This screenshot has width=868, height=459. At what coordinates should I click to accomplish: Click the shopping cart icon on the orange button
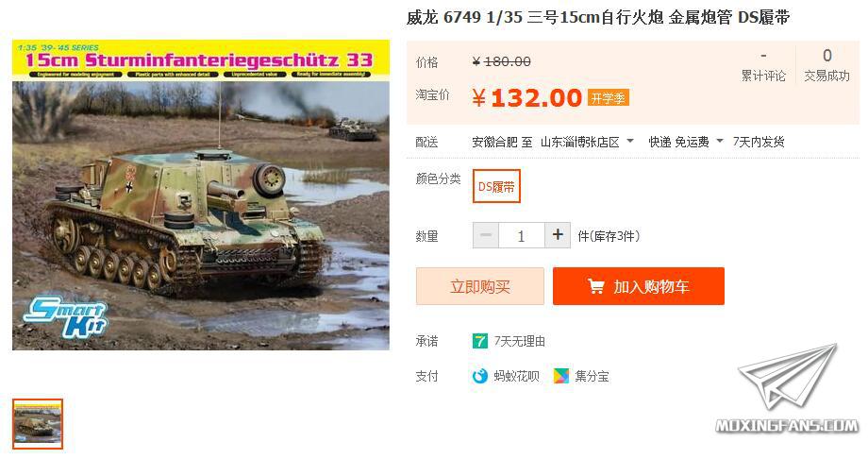point(595,286)
